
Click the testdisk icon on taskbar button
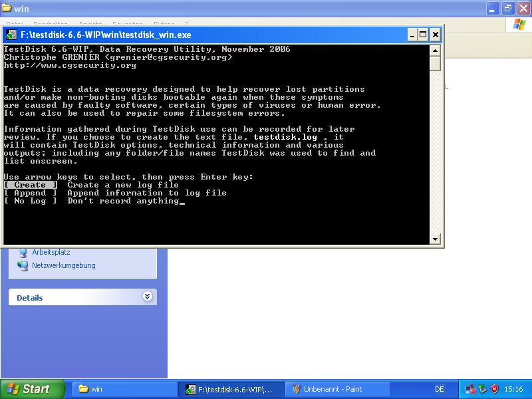point(191,389)
